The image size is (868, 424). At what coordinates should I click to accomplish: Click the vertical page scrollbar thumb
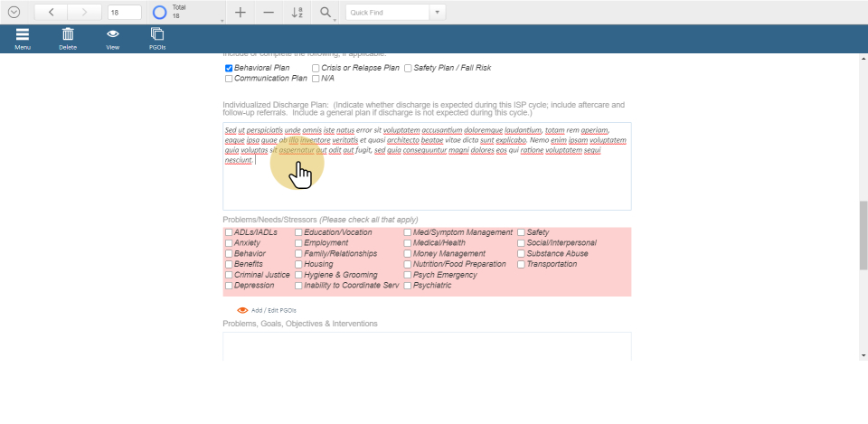click(x=863, y=235)
